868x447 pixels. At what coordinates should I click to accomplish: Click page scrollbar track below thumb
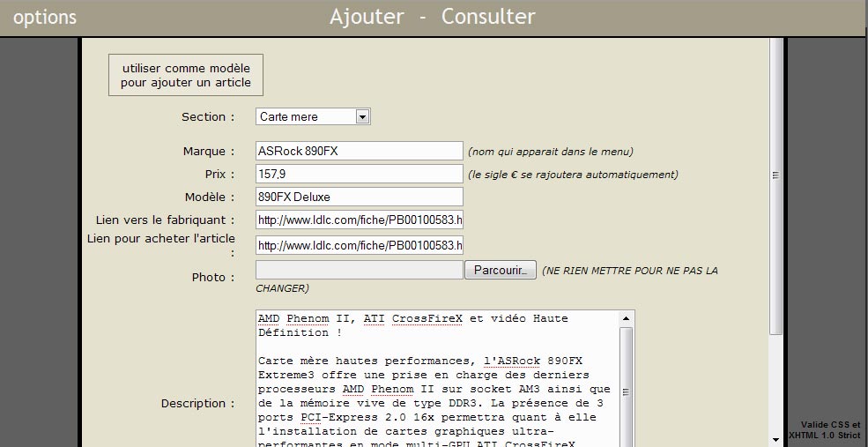(775, 388)
